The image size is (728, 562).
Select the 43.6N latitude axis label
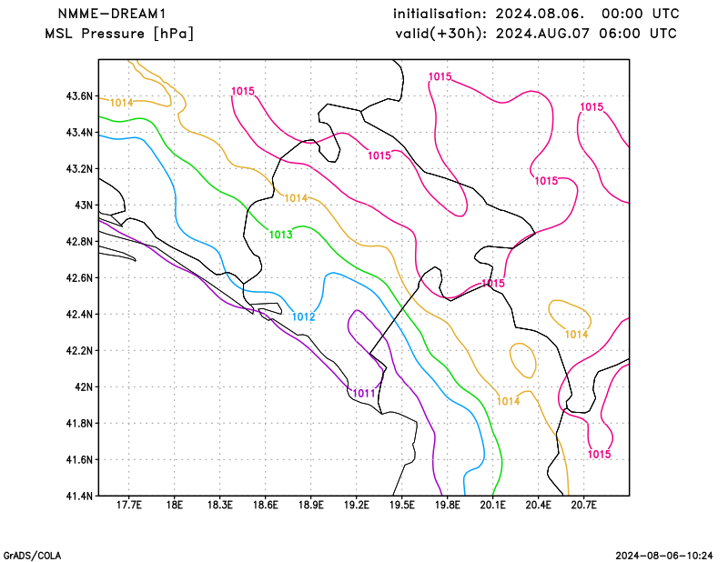click(x=79, y=96)
